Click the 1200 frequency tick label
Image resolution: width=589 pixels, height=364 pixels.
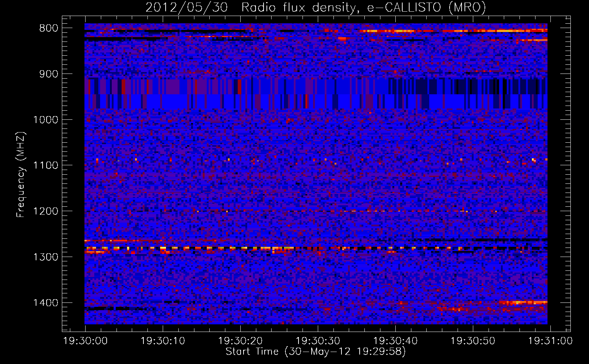coord(46,211)
